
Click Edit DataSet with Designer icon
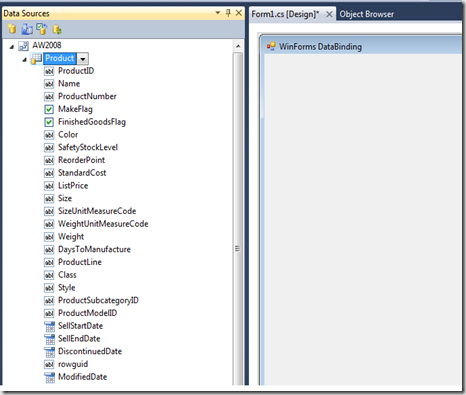[27, 29]
